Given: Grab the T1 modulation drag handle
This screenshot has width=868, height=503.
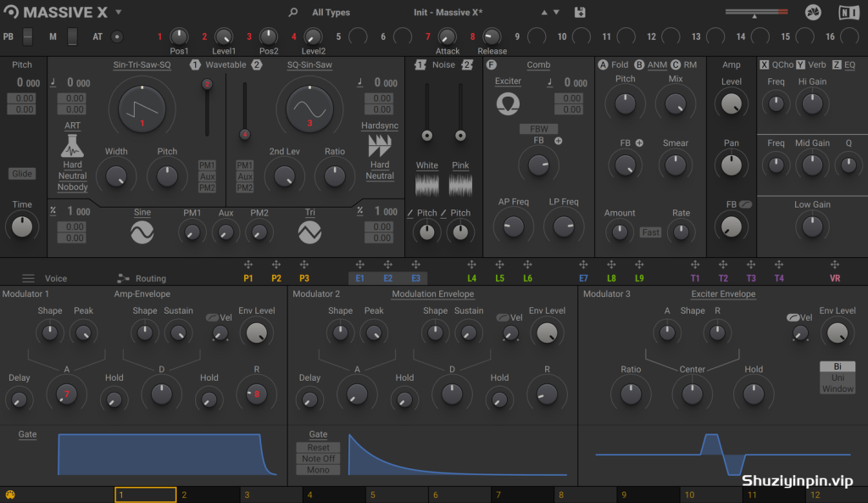Looking at the screenshot, I should [x=695, y=265].
